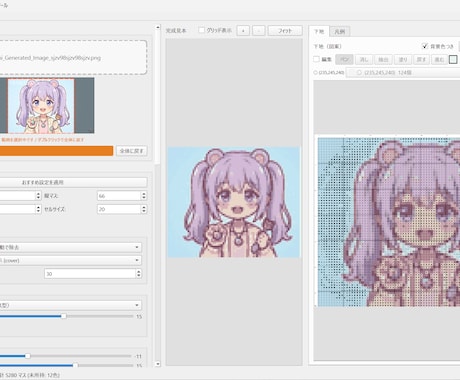
Task: Enable the グリッド表示 checkbox
Action: 201,30
